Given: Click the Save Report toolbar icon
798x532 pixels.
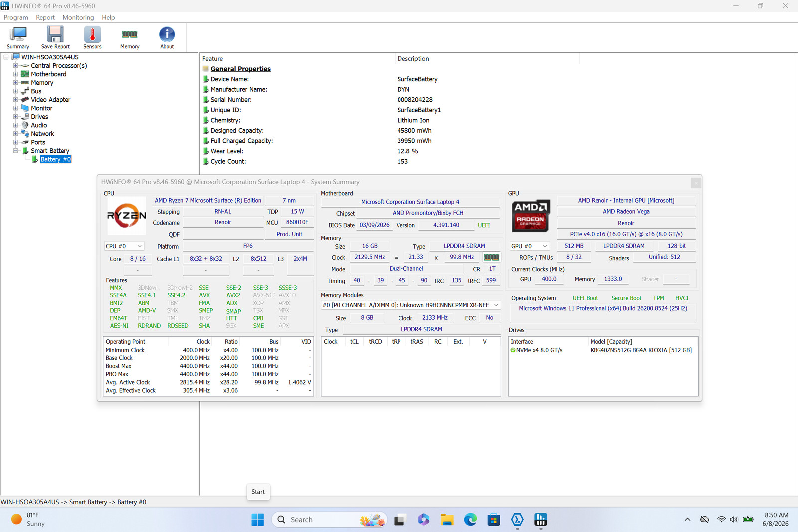Looking at the screenshot, I should click(x=55, y=38).
